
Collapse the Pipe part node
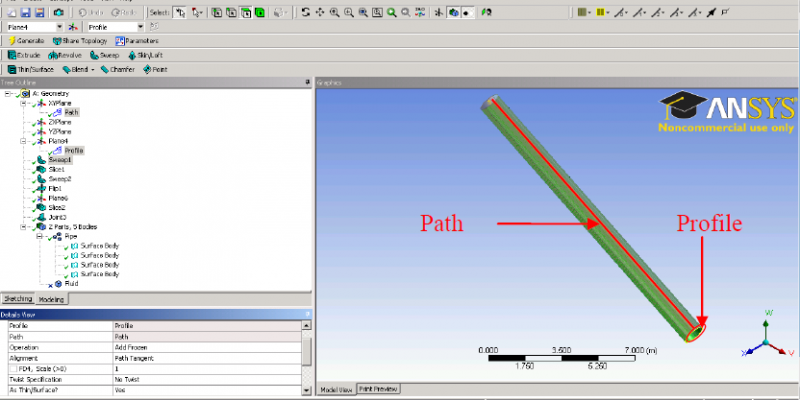tap(39, 236)
